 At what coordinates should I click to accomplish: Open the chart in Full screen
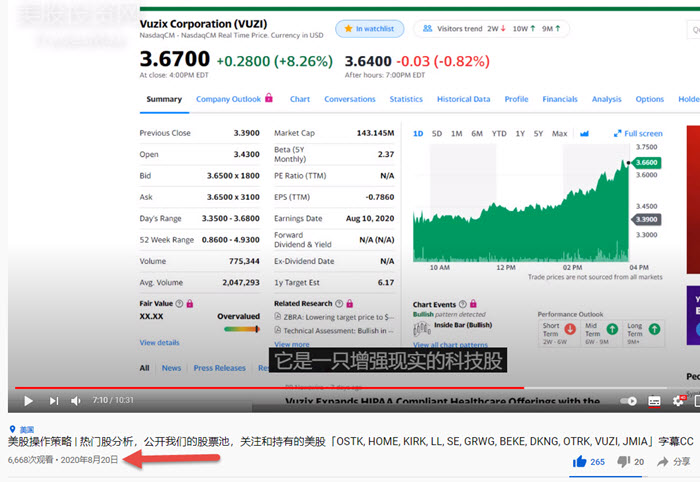point(638,133)
